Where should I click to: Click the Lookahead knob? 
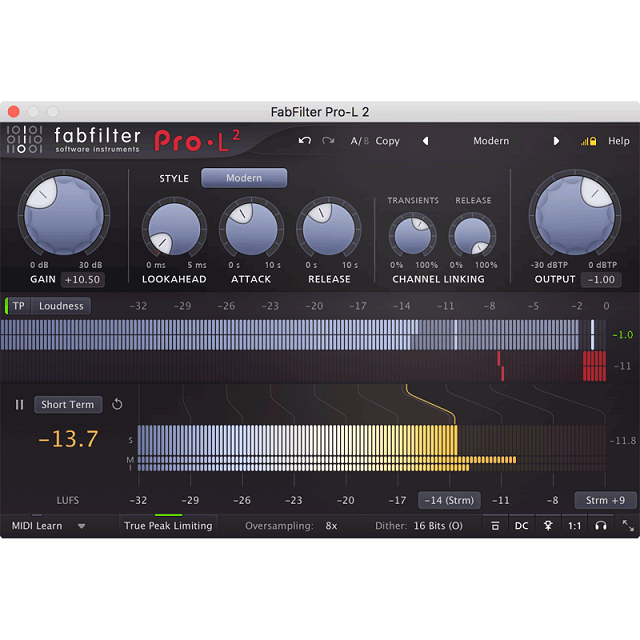pos(174,229)
